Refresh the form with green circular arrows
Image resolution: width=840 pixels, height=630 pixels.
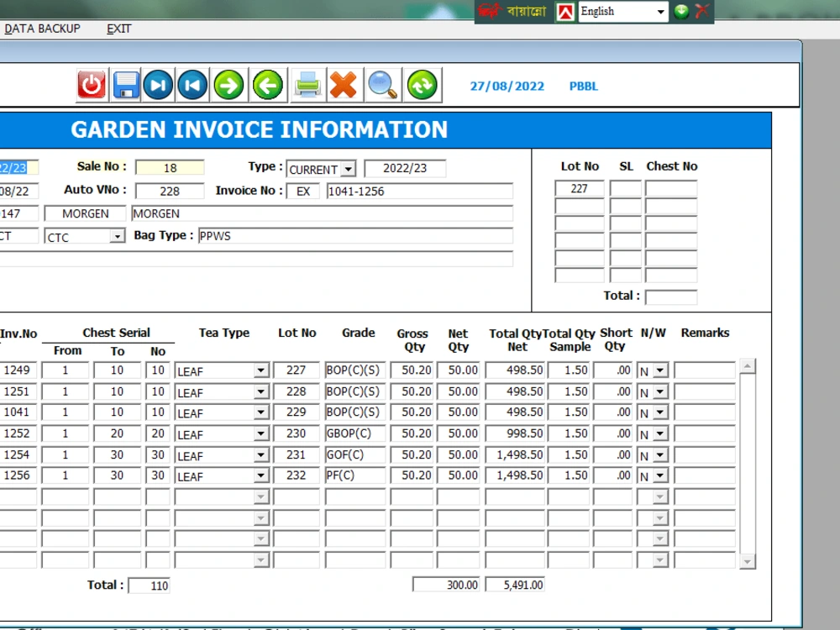pyautogui.click(x=423, y=85)
